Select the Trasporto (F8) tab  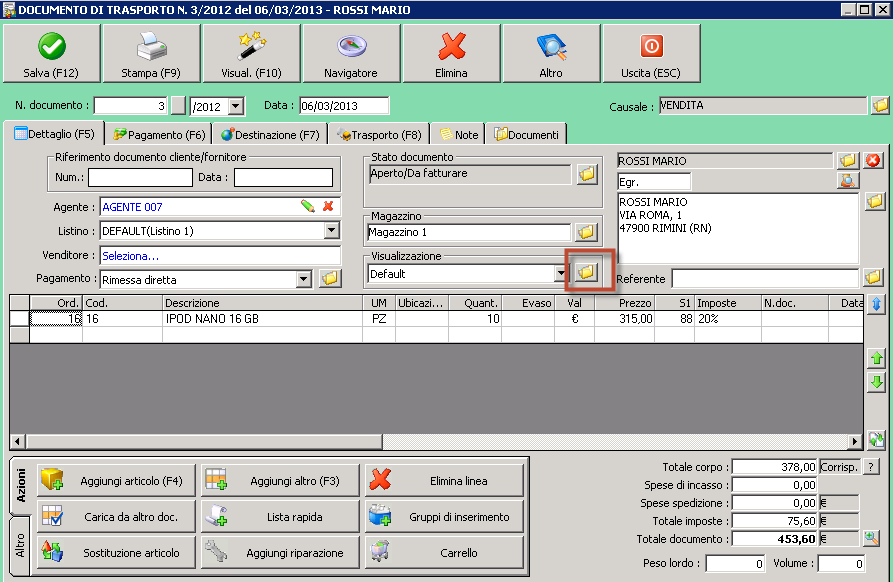point(379,135)
